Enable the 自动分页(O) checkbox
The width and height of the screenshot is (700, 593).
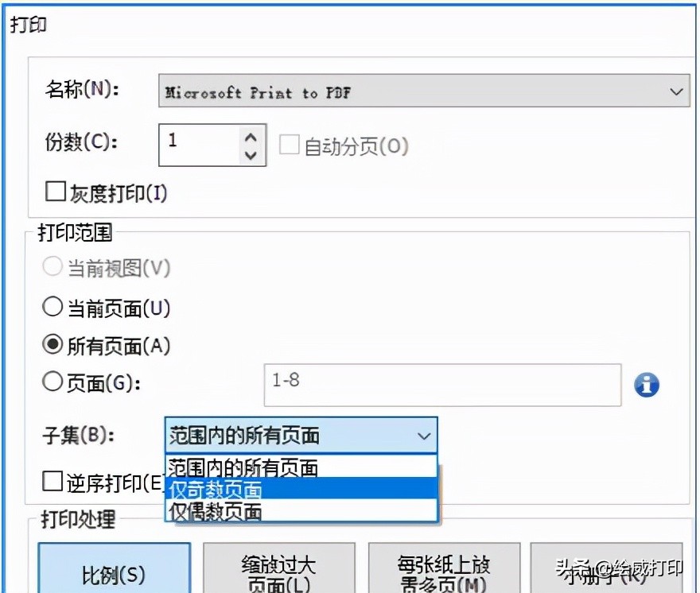(290, 145)
